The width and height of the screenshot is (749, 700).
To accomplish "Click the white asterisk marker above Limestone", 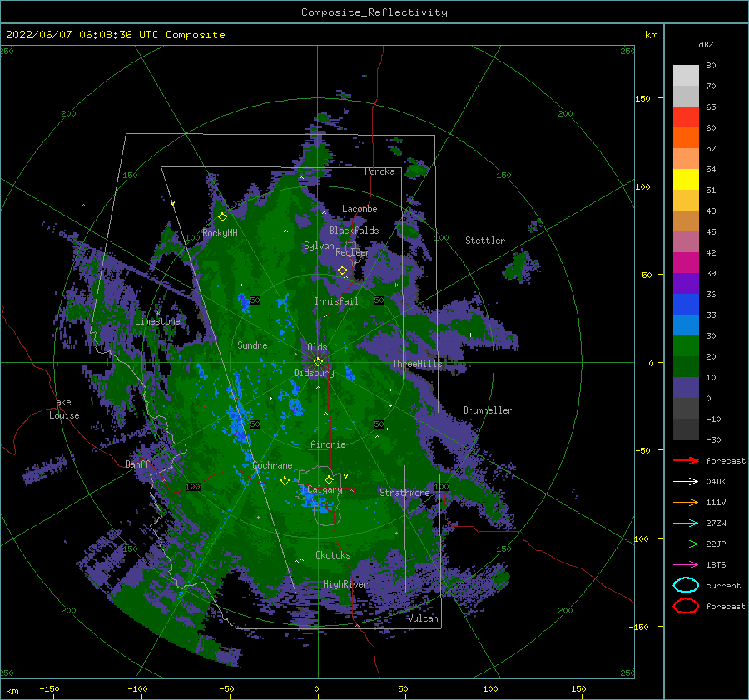I will [157, 314].
